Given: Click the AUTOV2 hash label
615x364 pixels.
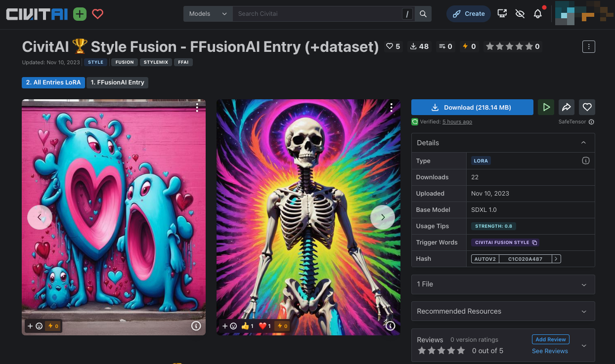Looking at the screenshot, I should [x=485, y=259].
